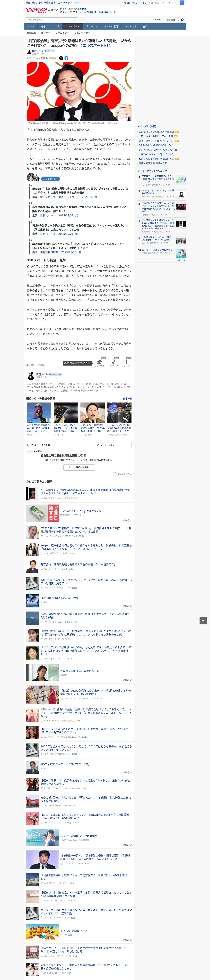The height and width of the screenshot is (980, 210).
Task: Open ranking item 2026年「箱れCMキング」
Action: point(158,192)
